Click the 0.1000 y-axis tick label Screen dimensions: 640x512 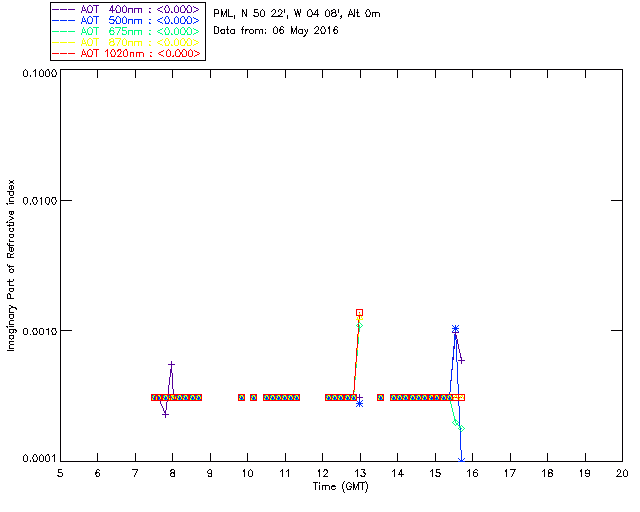point(40,73)
